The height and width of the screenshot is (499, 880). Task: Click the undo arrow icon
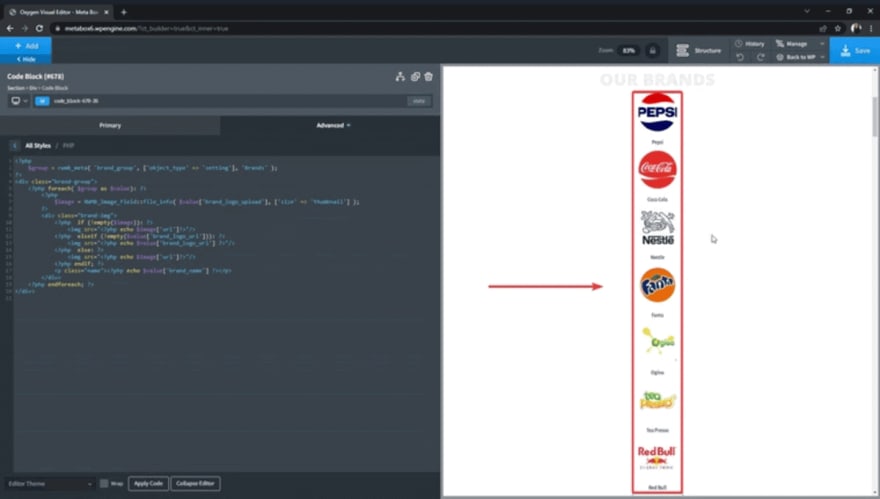point(740,57)
